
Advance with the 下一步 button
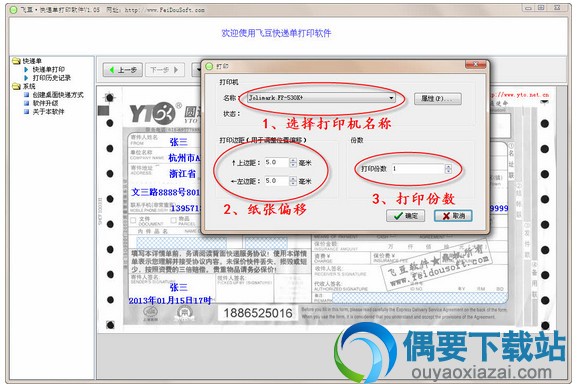coord(164,70)
